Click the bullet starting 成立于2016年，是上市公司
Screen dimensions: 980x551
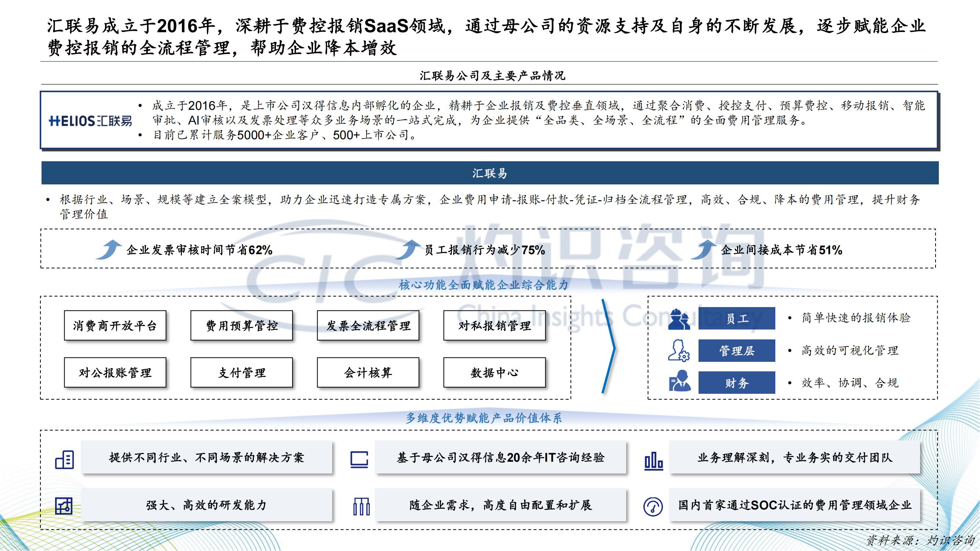pos(538,113)
